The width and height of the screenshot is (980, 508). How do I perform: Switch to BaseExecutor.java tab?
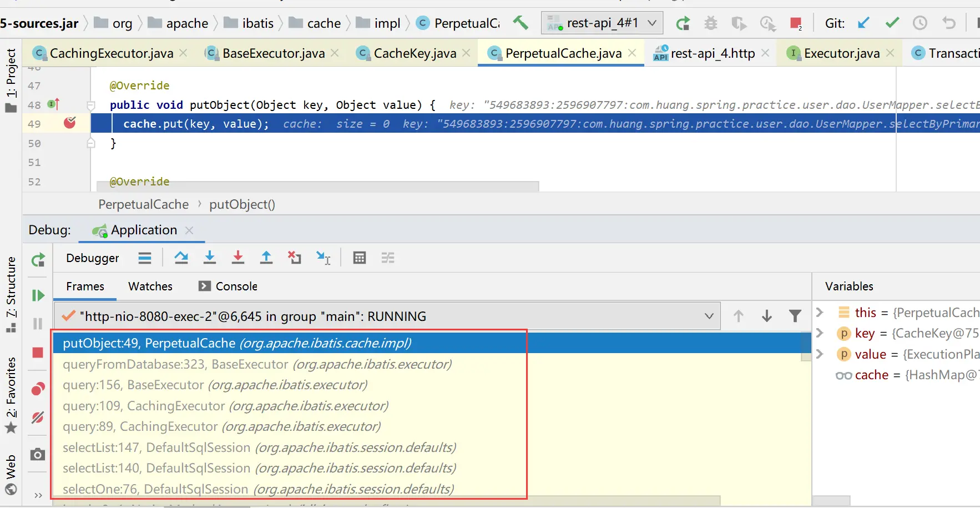272,53
